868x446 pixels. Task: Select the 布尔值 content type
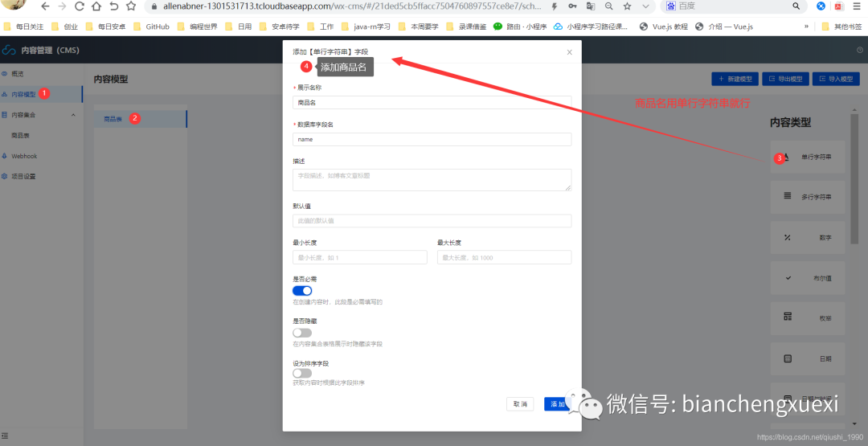(808, 278)
